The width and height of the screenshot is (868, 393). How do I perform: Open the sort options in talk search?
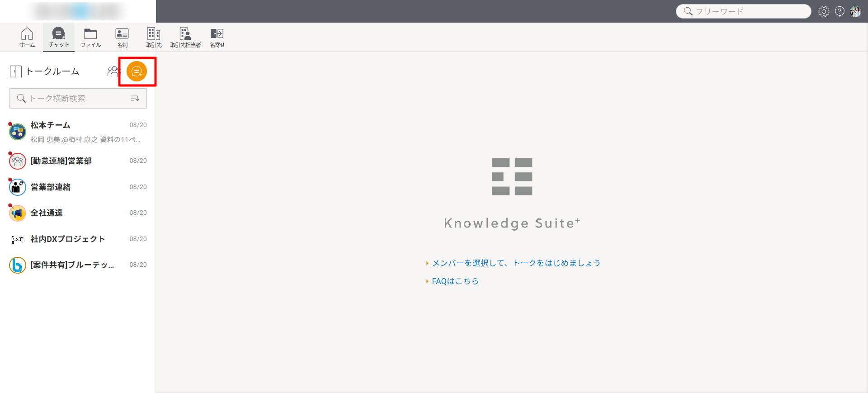coord(135,99)
